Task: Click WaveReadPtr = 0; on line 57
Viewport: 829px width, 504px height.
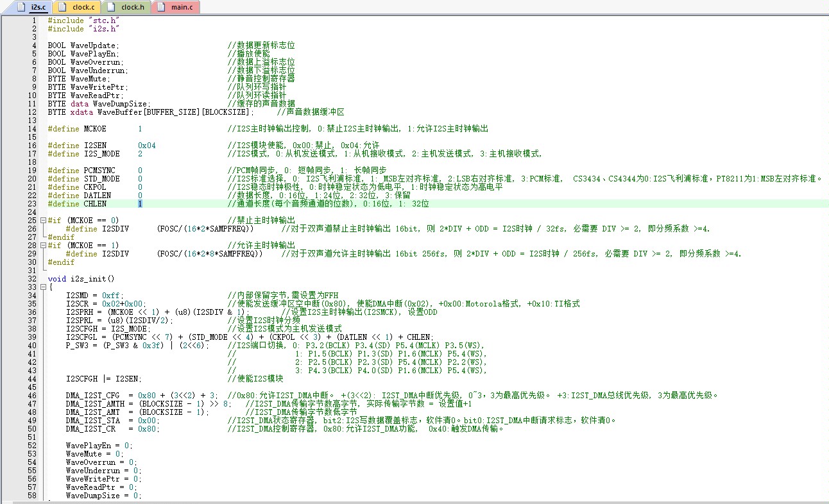Action: (x=101, y=487)
